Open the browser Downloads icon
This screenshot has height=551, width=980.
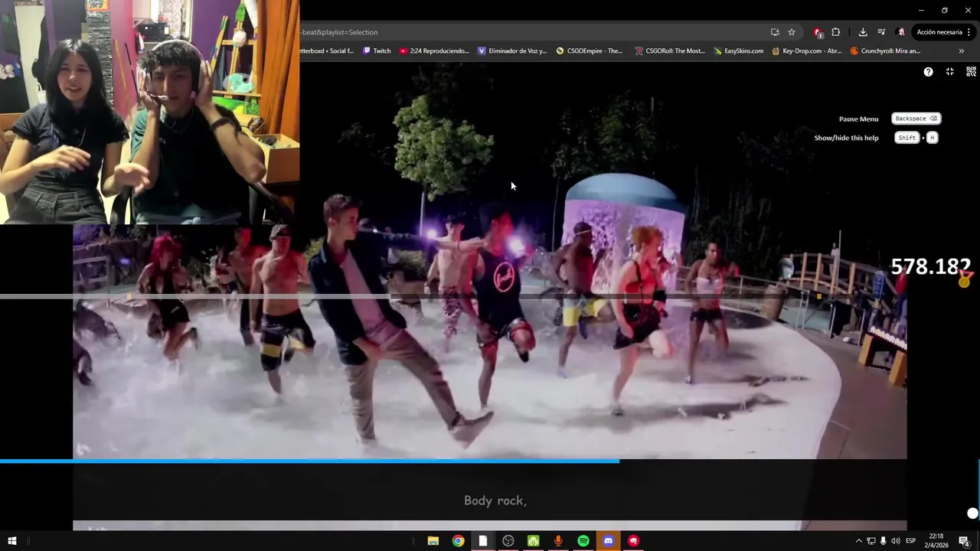pyautogui.click(x=863, y=32)
